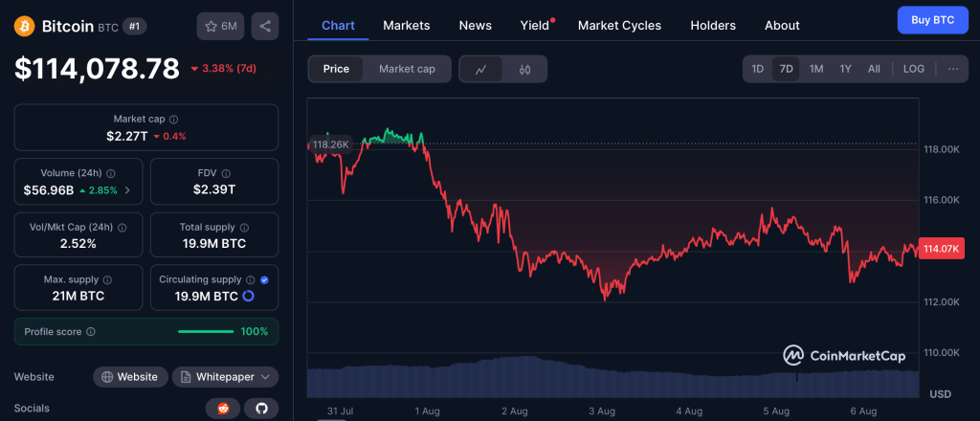The image size is (980, 421).
Task: Open the Reddit social link
Action: (223, 409)
